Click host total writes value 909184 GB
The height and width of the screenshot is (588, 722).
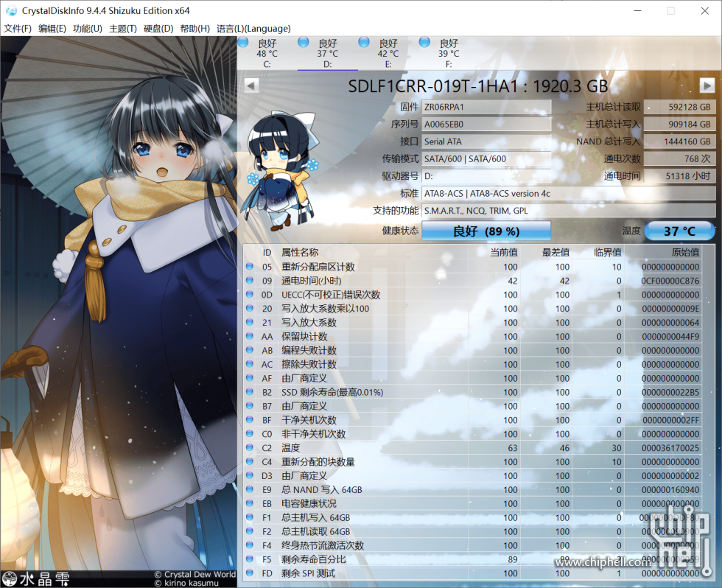tap(679, 125)
